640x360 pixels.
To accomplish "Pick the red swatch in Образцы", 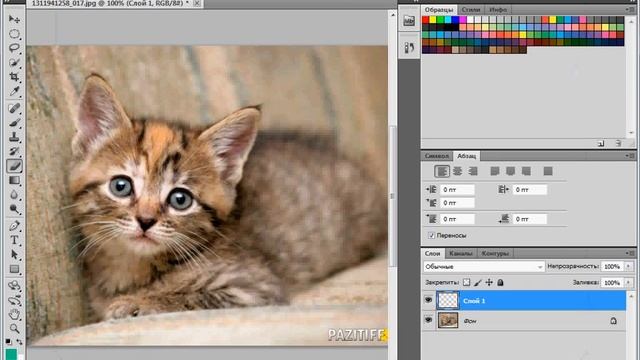I will [425, 20].
